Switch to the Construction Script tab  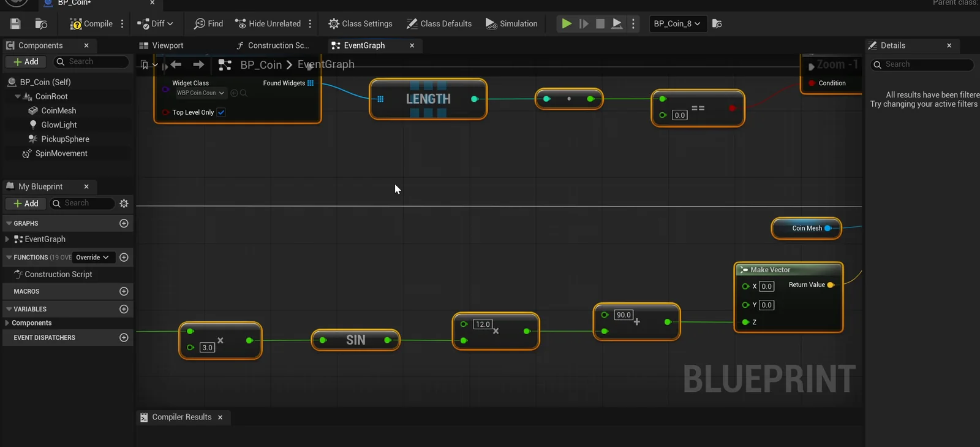[x=273, y=45]
